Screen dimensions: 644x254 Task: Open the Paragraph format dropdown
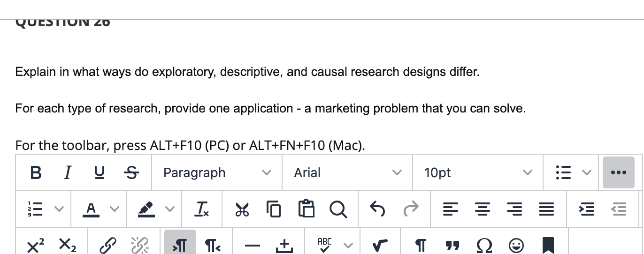coord(217,173)
